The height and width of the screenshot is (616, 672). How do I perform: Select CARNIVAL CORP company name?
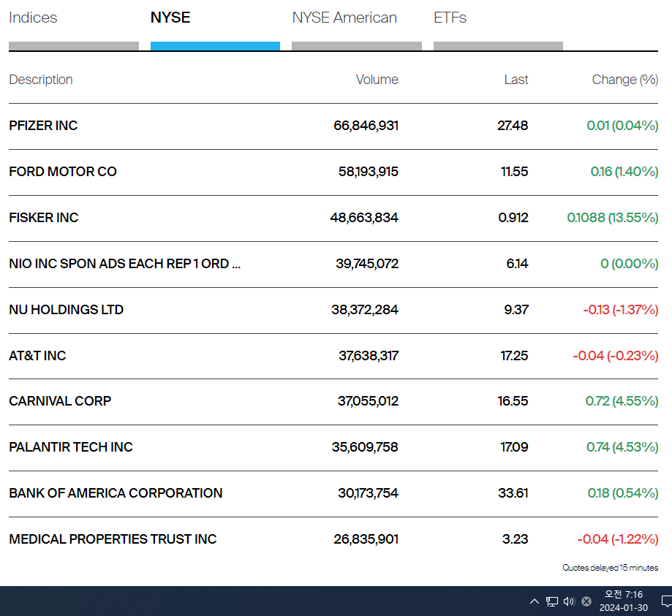(60, 401)
